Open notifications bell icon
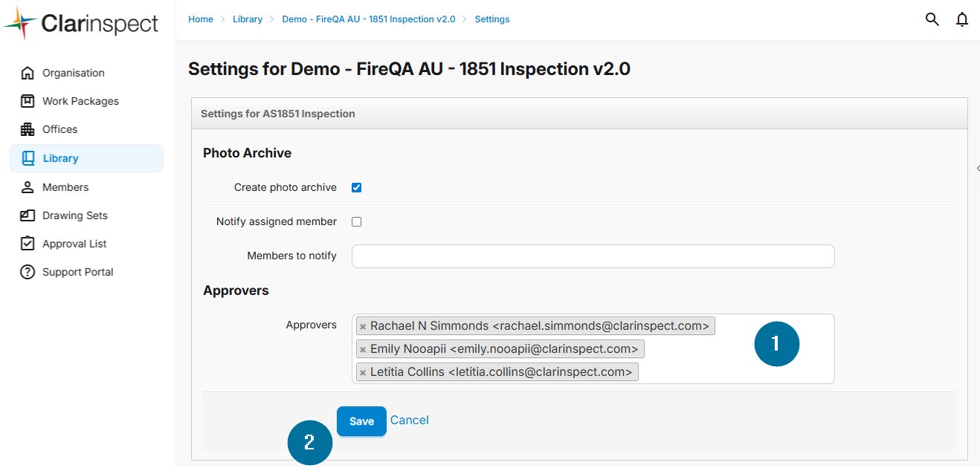980x468 pixels. [962, 19]
